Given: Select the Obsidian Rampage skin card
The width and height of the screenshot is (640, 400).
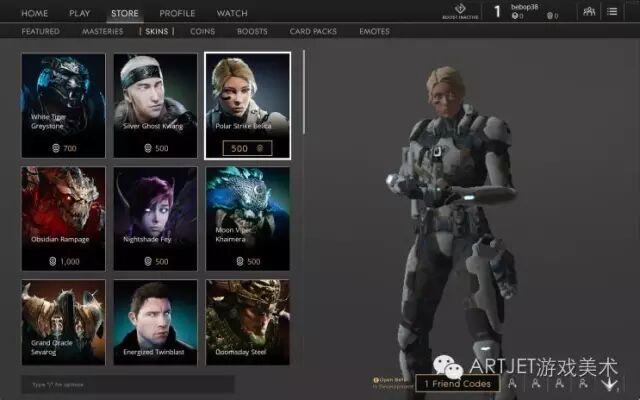Looking at the screenshot, I should 63,219.
